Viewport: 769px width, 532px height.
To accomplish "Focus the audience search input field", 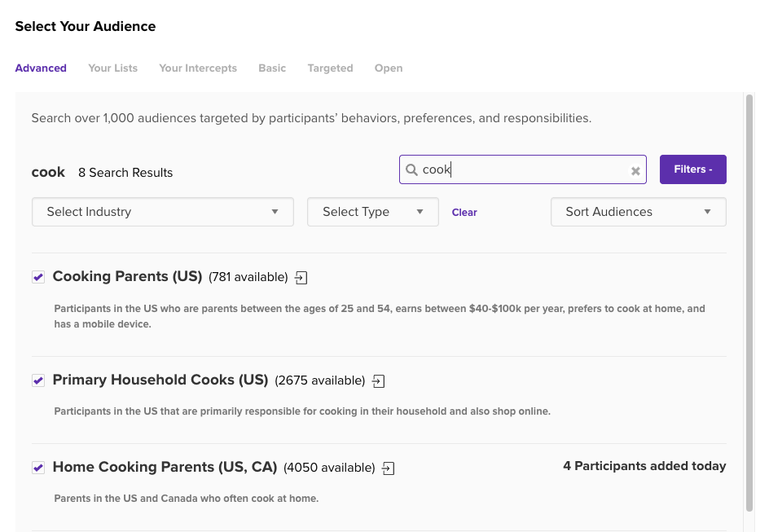I will [521, 170].
